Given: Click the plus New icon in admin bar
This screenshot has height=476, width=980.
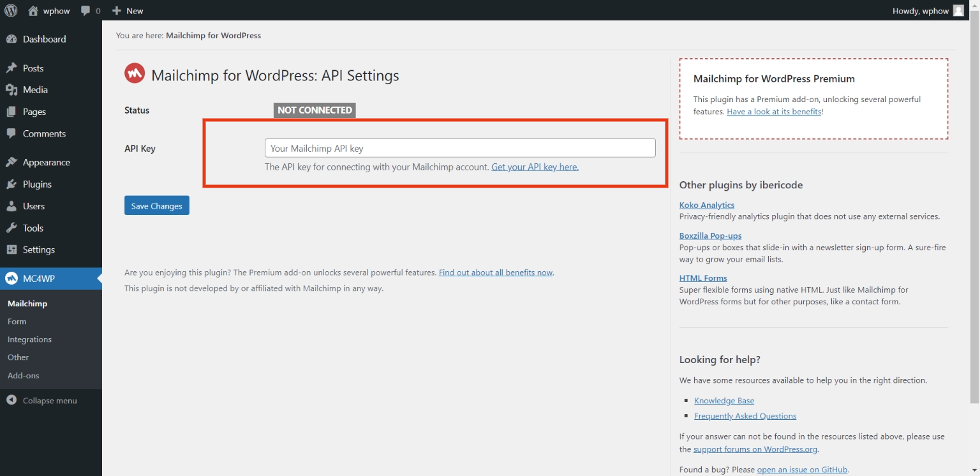Looking at the screenshot, I should point(116,11).
